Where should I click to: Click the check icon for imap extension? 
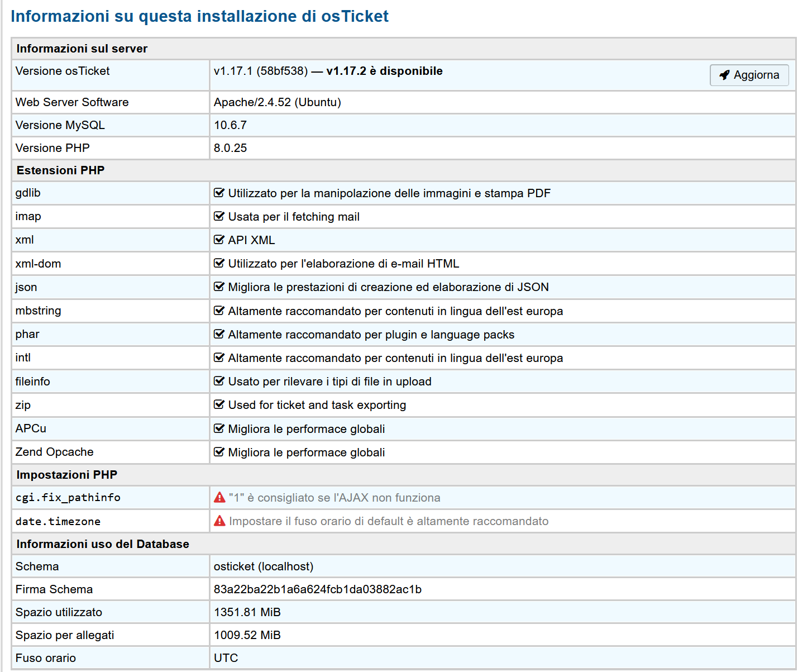coord(219,216)
